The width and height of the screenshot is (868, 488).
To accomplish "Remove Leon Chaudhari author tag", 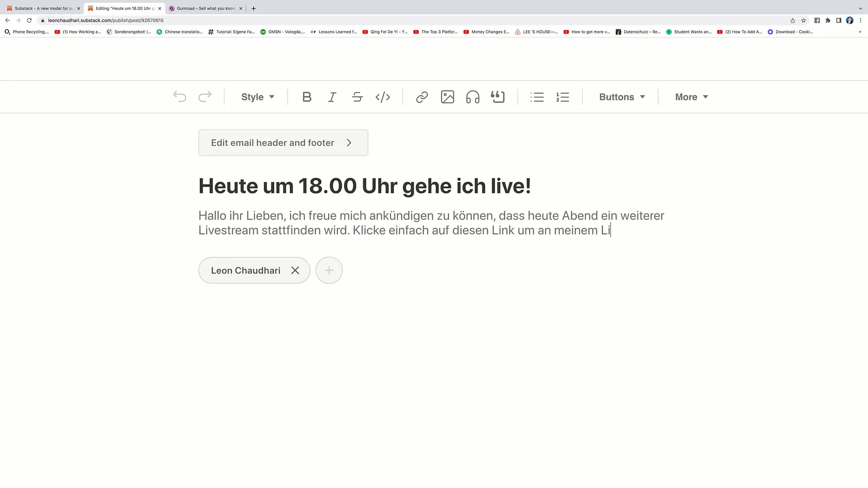I will coord(296,271).
